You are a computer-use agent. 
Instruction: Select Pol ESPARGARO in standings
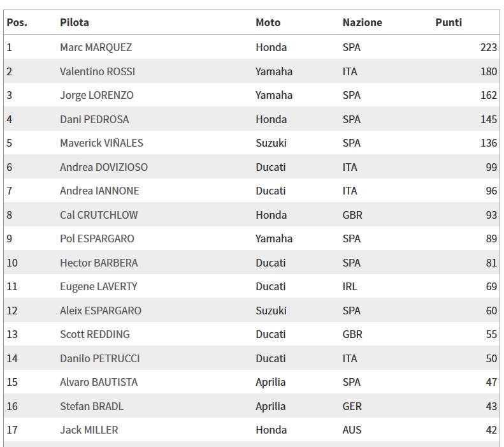tap(97, 238)
